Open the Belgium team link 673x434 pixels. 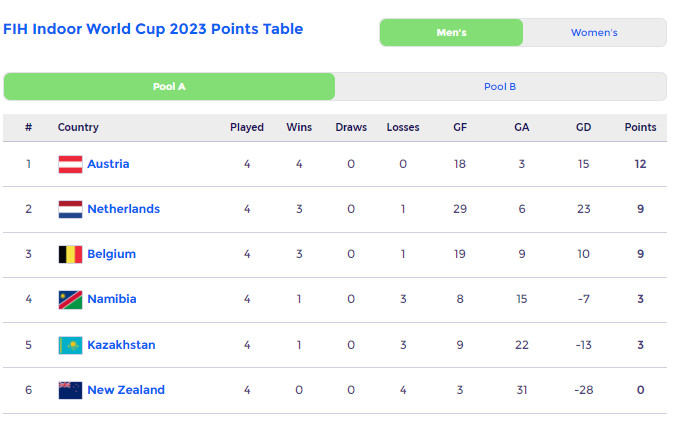(112, 254)
